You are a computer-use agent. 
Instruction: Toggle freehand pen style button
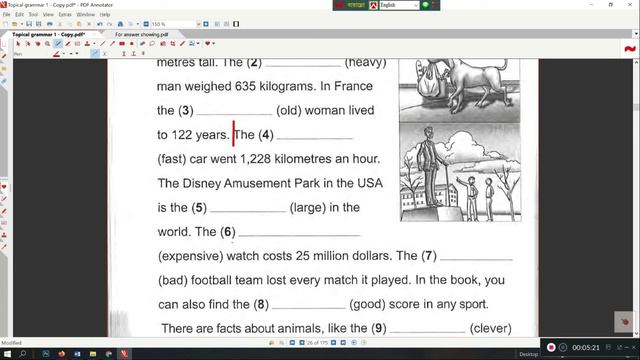(95, 53)
